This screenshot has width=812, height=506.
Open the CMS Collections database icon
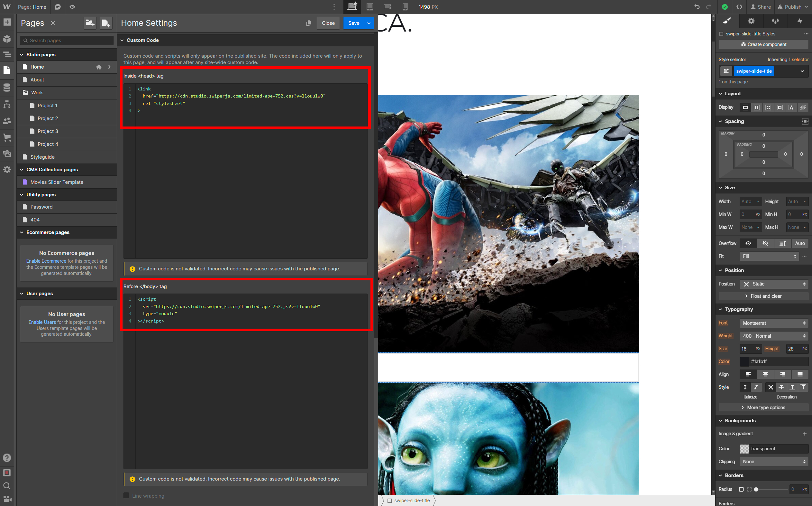(x=7, y=88)
